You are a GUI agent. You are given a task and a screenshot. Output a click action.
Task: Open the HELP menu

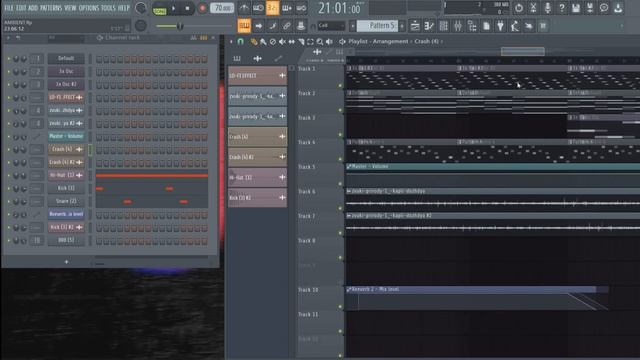coord(123,8)
